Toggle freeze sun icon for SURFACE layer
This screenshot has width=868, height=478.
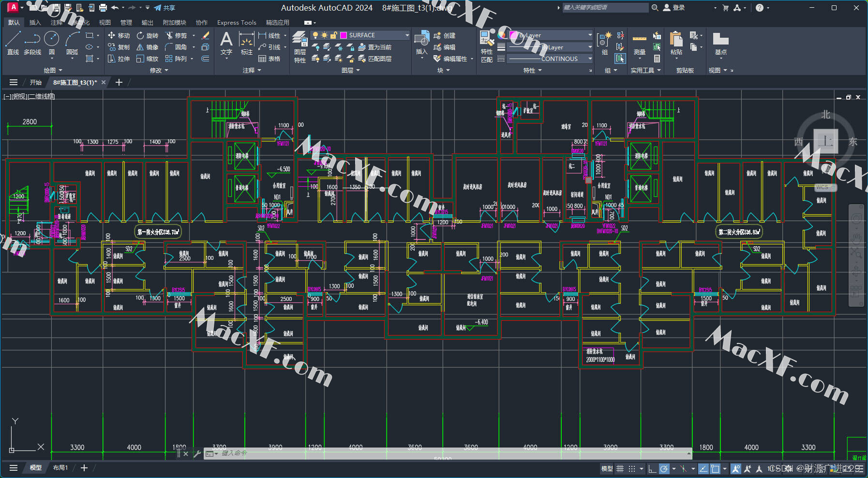pos(324,35)
